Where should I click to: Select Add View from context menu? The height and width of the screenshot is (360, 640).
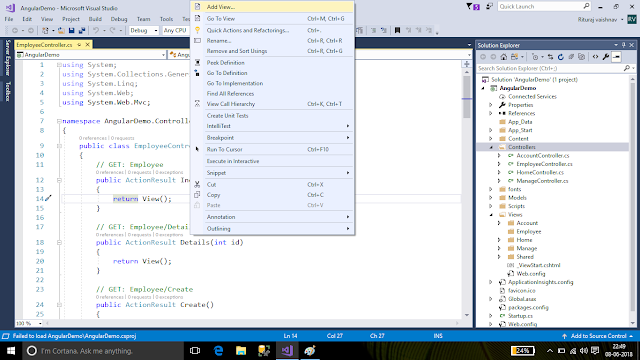[x=272, y=7]
